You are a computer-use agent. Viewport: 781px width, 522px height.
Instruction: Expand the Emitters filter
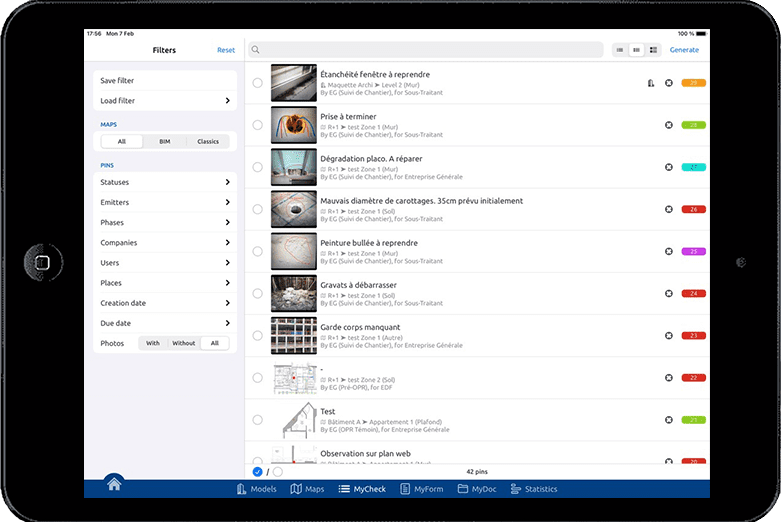[x=165, y=202]
